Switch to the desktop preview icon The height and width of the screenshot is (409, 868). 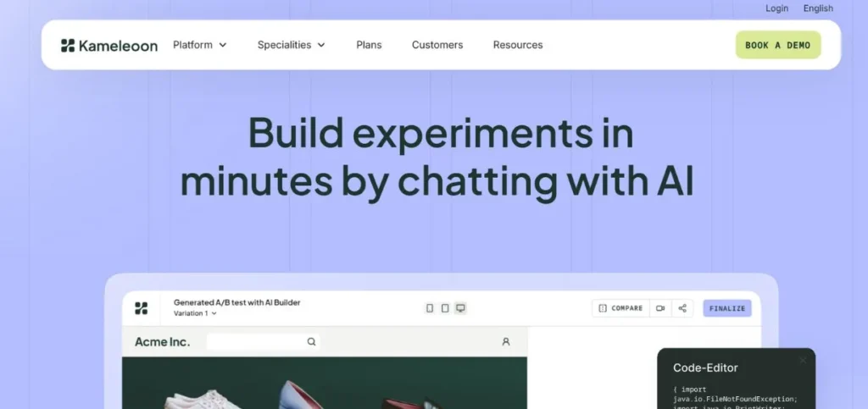pyautogui.click(x=460, y=308)
